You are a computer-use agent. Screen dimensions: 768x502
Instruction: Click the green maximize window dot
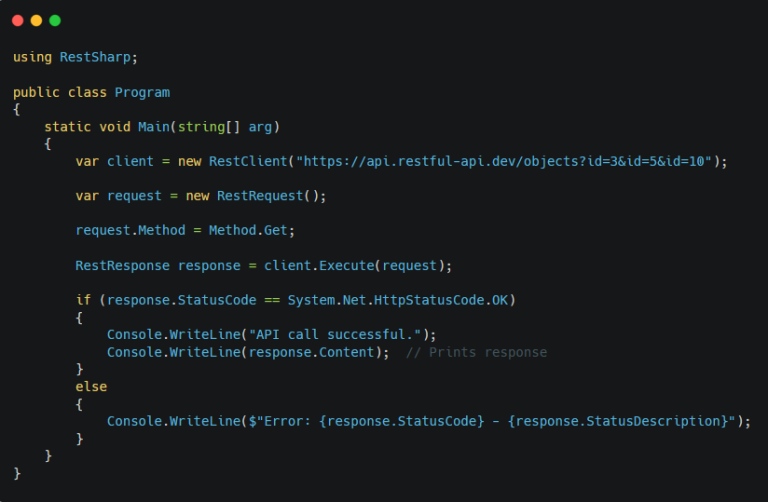[x=55, y=21]
